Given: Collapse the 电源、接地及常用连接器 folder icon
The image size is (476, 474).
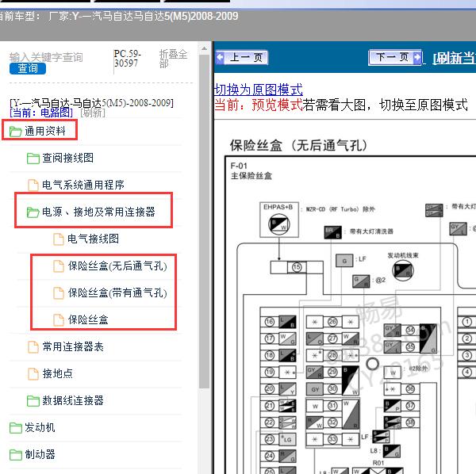Looking at the screenshot, I should point(33,212).
